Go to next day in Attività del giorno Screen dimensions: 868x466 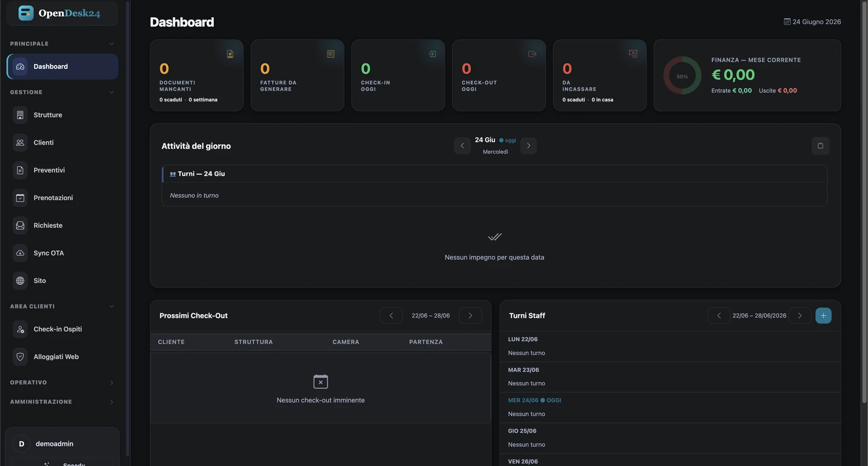point(528,146)
